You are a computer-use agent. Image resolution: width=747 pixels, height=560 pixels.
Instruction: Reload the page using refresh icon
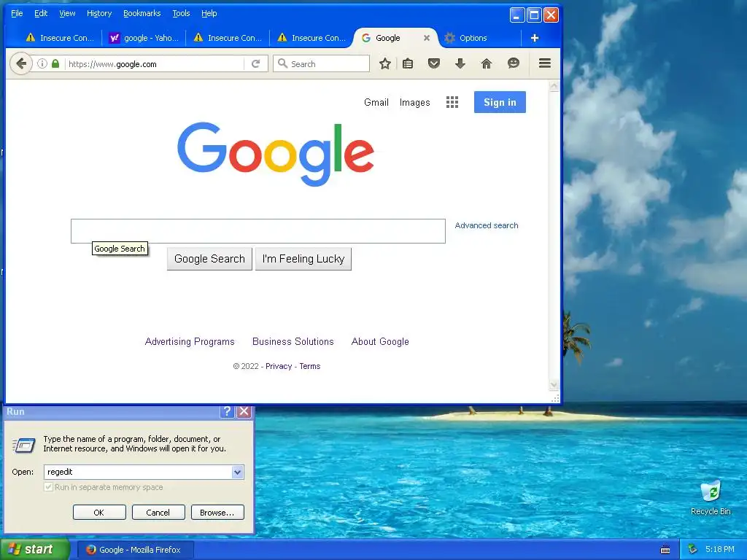256,64
